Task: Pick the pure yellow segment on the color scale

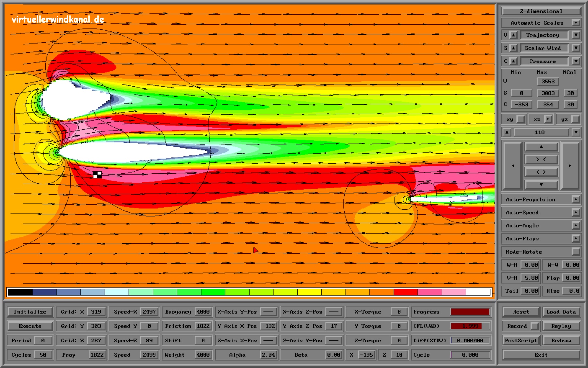Action: click(309, 292)
